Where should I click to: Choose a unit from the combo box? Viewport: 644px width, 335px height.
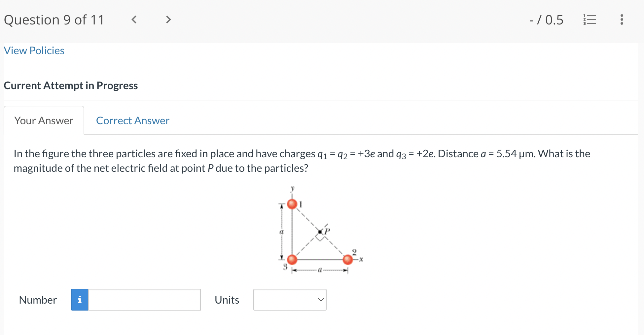pos(290,300)
